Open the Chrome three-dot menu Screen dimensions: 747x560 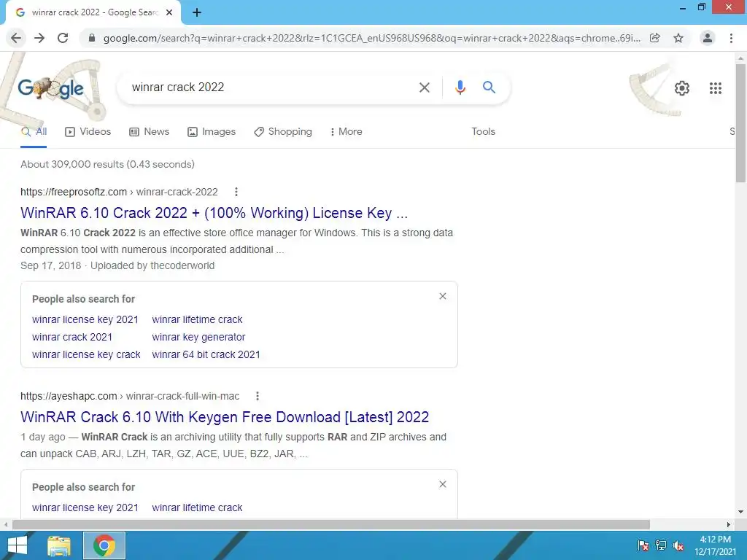[x=731, y=38]
